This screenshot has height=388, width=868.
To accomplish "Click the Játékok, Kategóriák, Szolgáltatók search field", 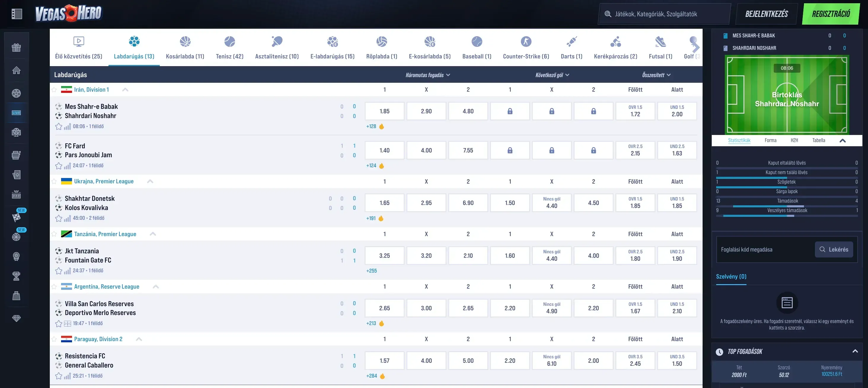I will coord(664,14).
